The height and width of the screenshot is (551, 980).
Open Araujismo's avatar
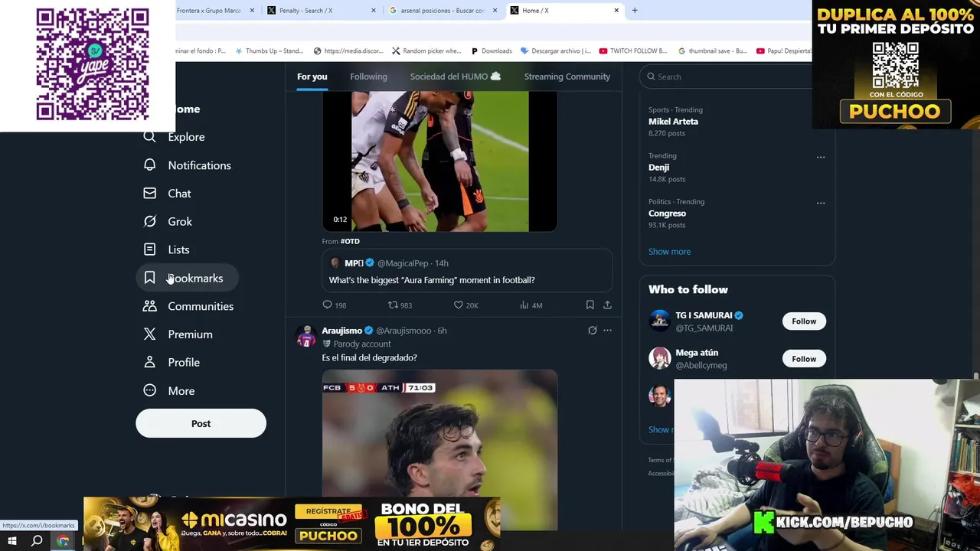coord(306,337)
